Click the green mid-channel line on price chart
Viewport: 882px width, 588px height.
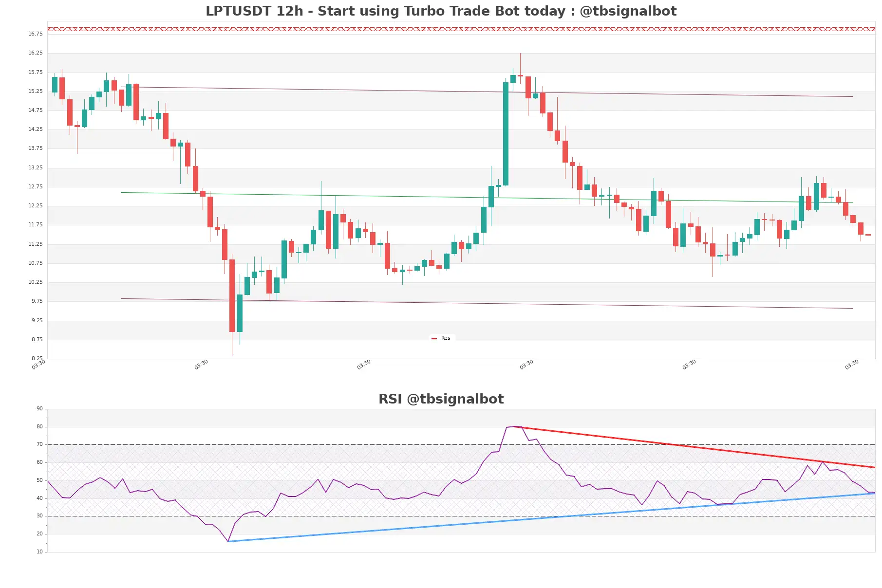pos(487,198)
